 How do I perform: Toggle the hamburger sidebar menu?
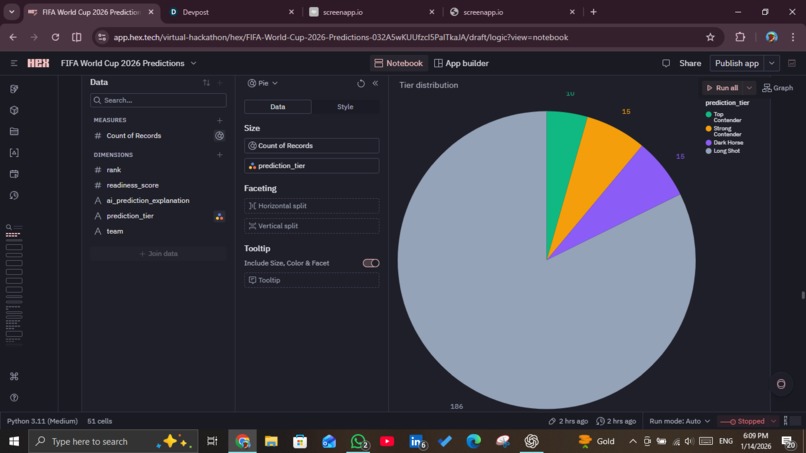pyautogui.click(x=14, y=63)
